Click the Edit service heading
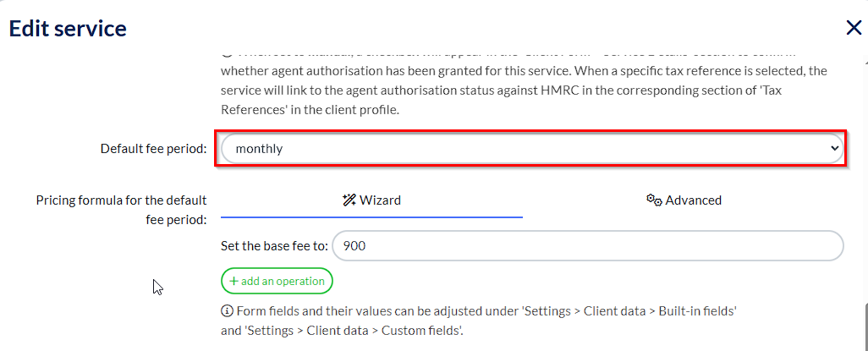 tap(68, 29)
